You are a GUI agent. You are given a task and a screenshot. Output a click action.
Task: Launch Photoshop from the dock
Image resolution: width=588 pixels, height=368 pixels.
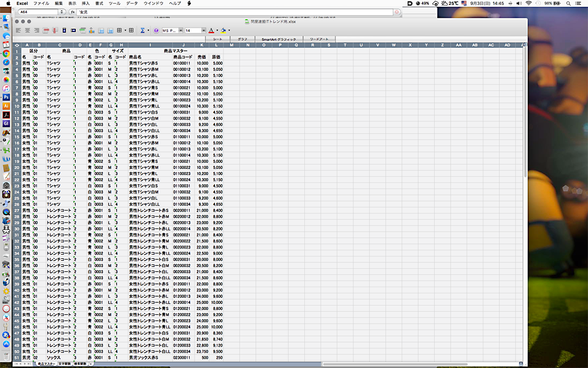click(6, 97)
